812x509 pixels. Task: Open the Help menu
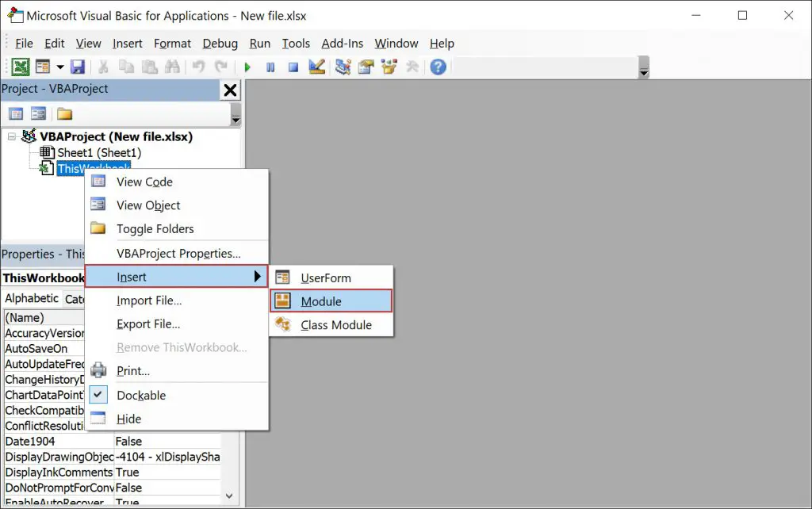point(442,44)
